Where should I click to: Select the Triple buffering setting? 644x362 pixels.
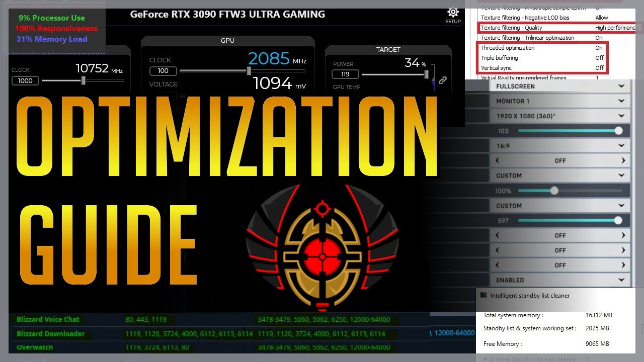(x=499, y=58)
